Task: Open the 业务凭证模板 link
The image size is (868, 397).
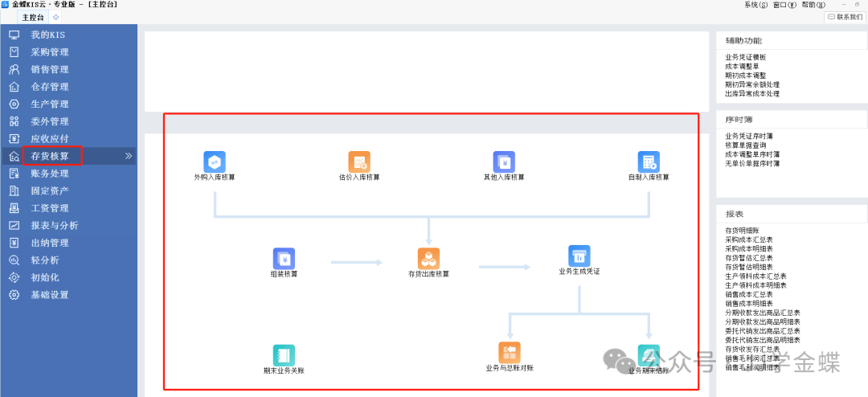Action: click(x=745, y=57)
